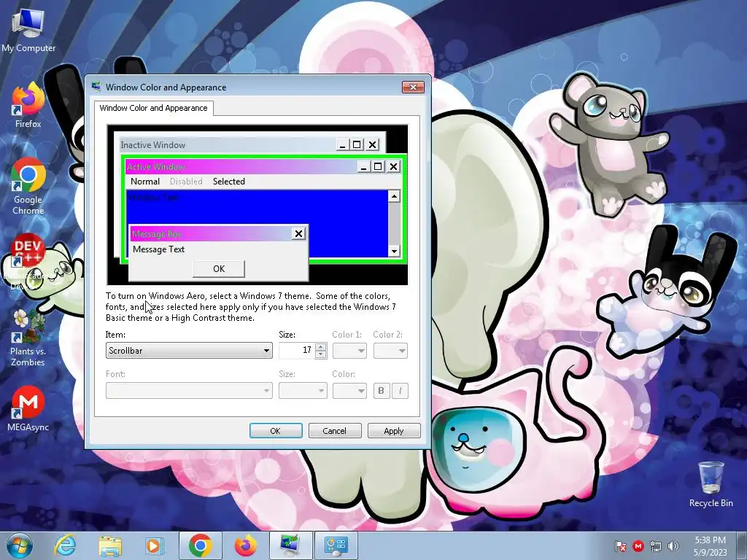Switch to Firefox in the taskbar
The height and width of the screenshot is (560, 747).
[x=245, y=545]
